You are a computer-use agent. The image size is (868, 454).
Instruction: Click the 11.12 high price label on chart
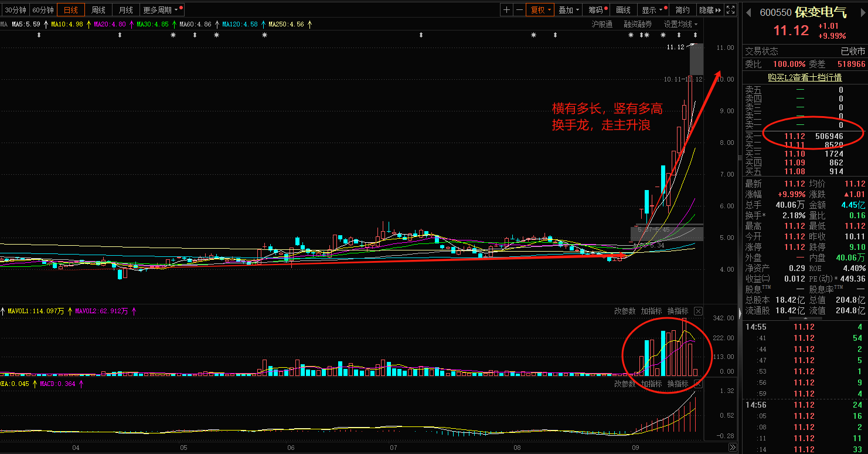click(x=676, y=47)
